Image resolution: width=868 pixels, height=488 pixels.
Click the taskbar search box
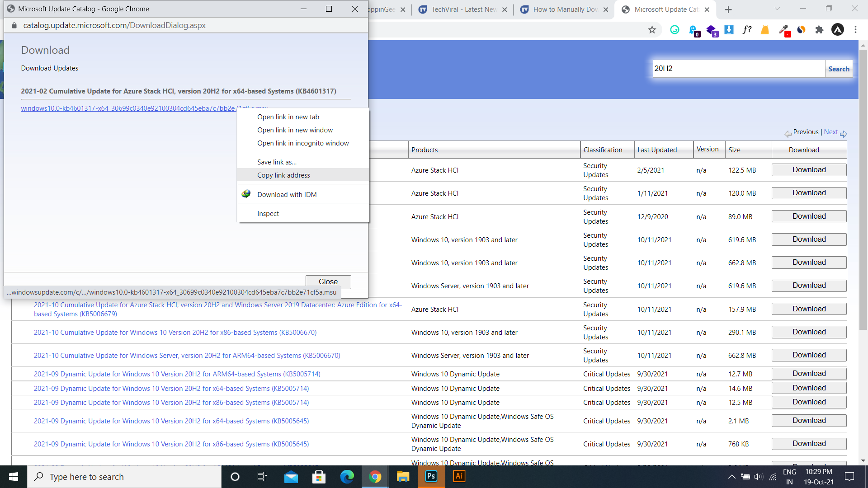124,477
